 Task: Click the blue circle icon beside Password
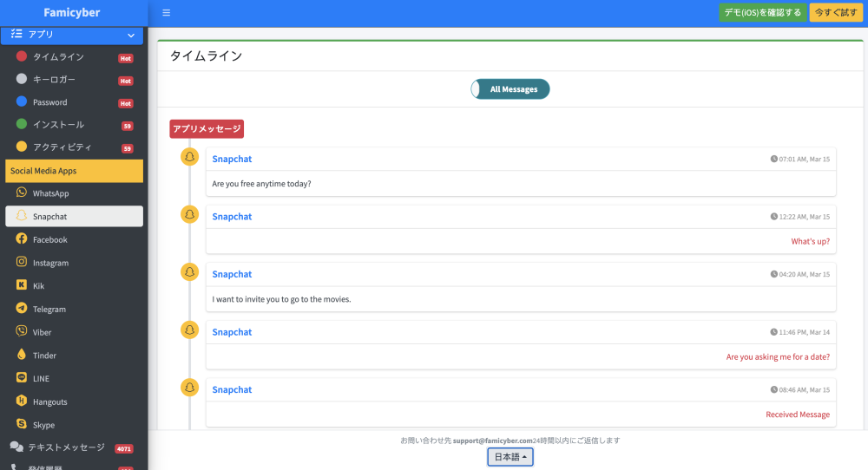point(22,101)
